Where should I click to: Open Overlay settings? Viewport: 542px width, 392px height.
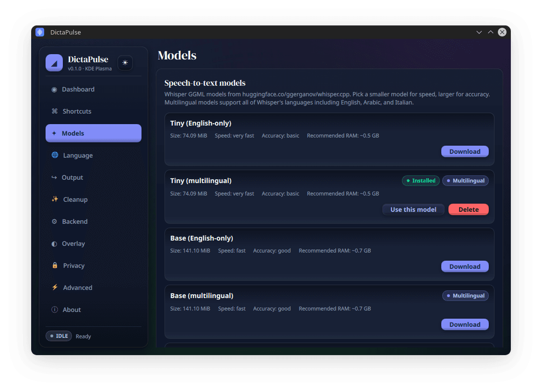click(x=94, y=244)
